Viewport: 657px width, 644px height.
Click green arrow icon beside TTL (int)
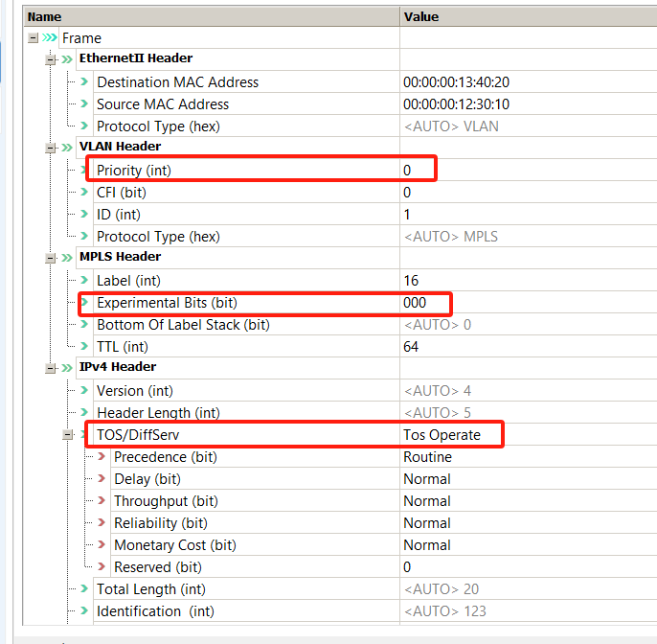84,347
